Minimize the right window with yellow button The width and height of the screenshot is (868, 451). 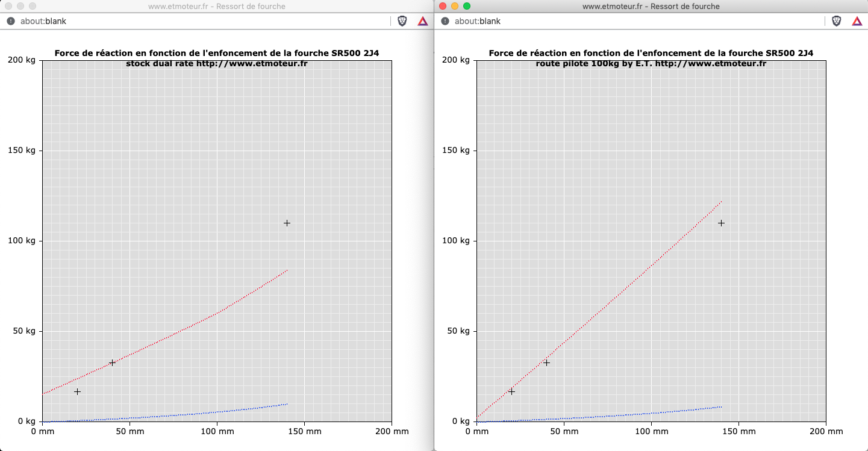(x=455, y=6)
